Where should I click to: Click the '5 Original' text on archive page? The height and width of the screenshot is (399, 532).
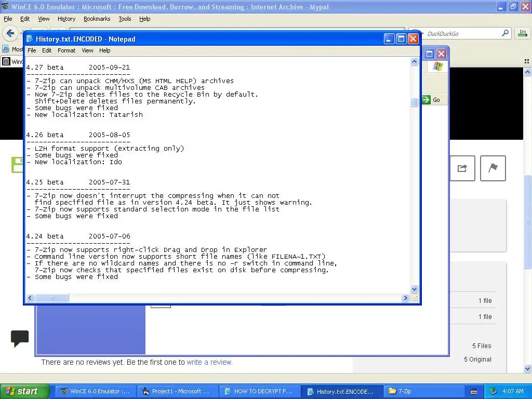[x=477, y=360]
